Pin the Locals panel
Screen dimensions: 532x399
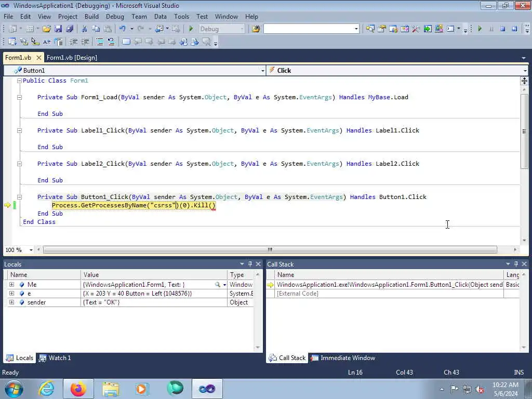point(250,264)
